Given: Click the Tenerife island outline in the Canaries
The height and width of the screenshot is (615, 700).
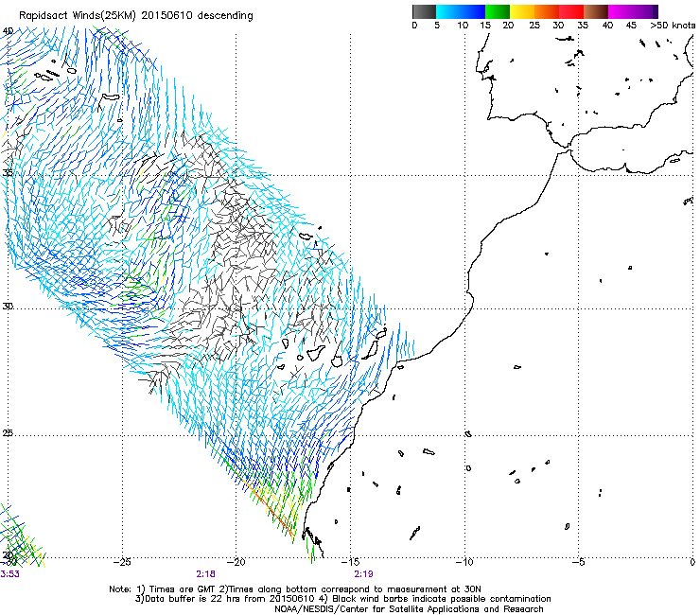Looking at the screenshot, I should 316,352.
